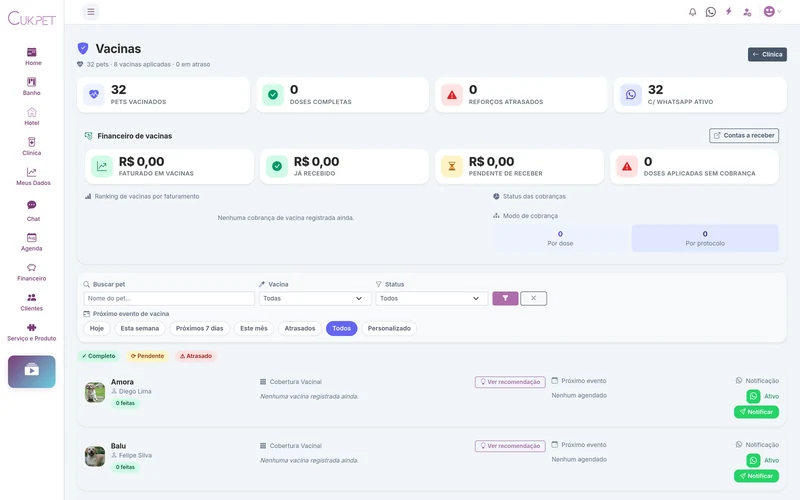Open the Banho section icon

coord(32,82)
